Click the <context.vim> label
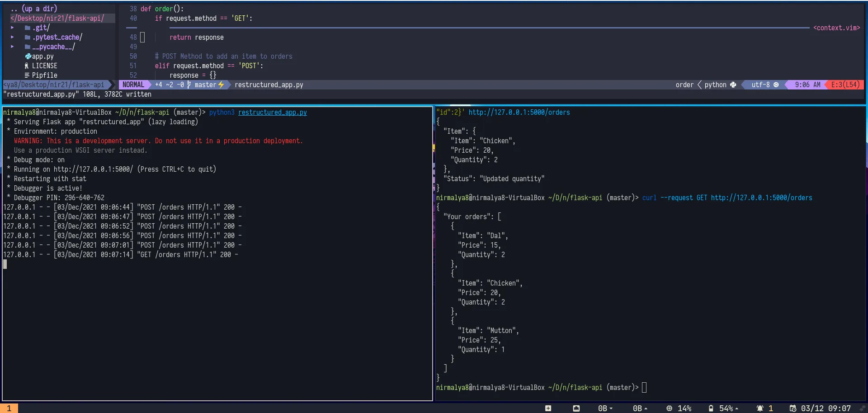Screen dimensions: 868x413 coord(836,28)
